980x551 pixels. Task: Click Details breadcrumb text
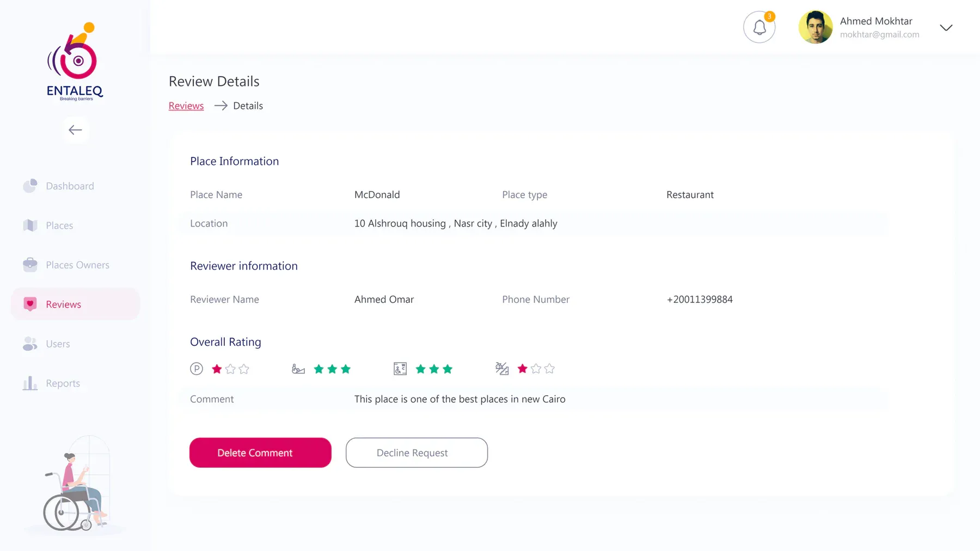tap(248, 106)
